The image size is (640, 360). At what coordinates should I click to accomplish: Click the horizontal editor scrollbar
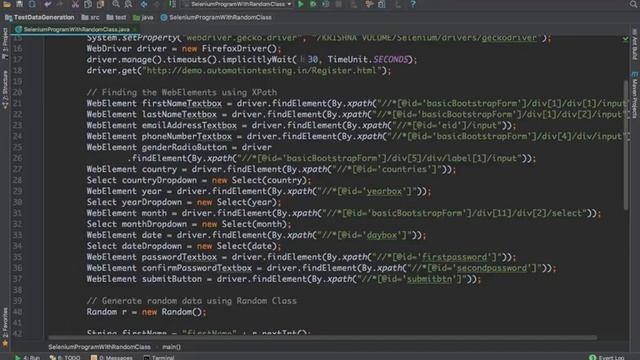(322, 338)
